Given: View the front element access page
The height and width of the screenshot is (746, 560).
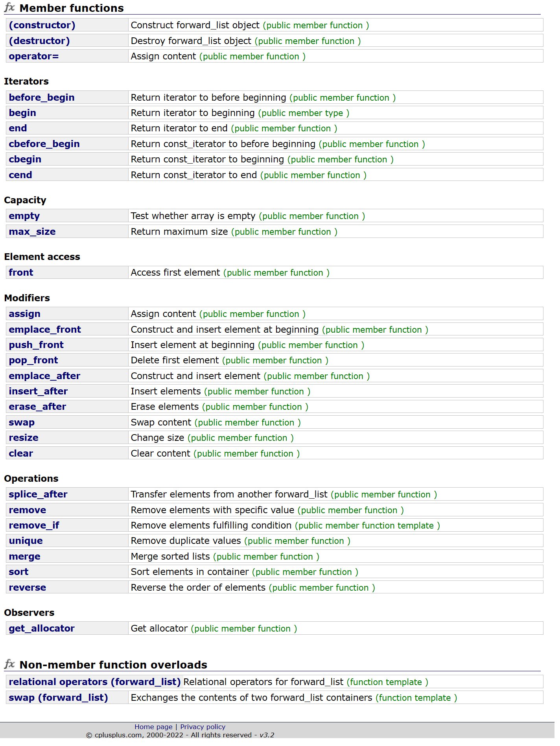Looking at the screenshot, I should pos(21,273).
